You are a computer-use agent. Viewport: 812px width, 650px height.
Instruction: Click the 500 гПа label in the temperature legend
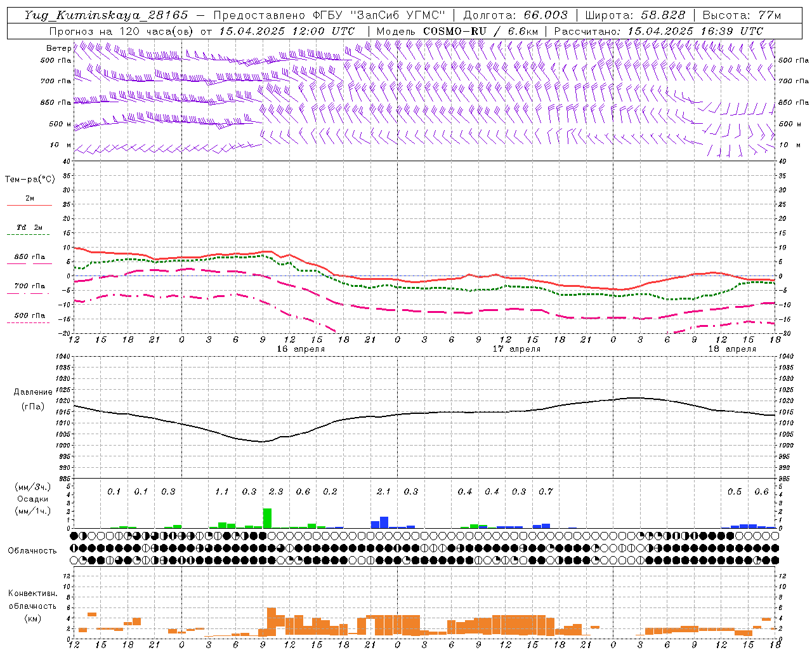point(29,315)
